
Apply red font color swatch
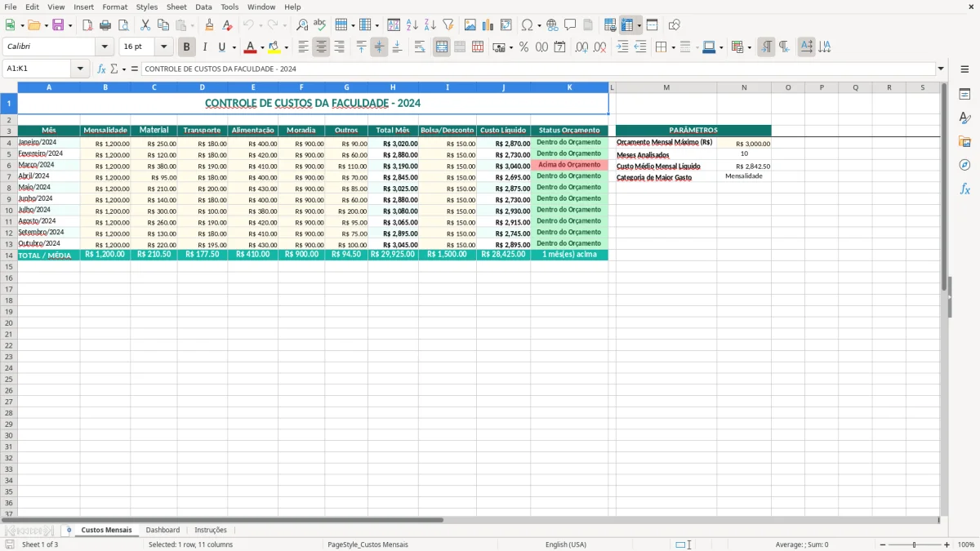pyautogui.click(x=250, y=47)
